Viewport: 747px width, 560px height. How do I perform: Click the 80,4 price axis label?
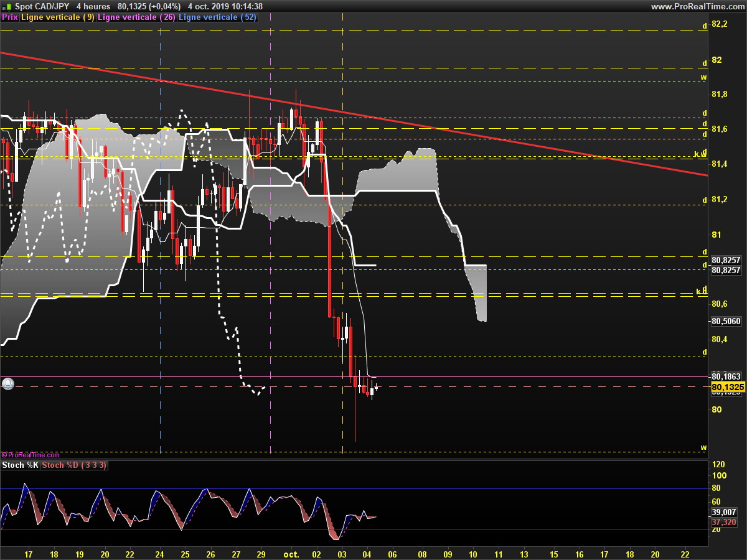pyautogui.click(x=719, y=339)
